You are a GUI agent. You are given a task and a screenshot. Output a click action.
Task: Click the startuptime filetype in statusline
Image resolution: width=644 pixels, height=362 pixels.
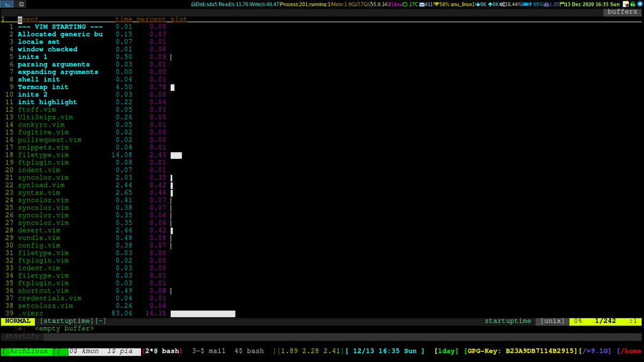pos(508,321)
